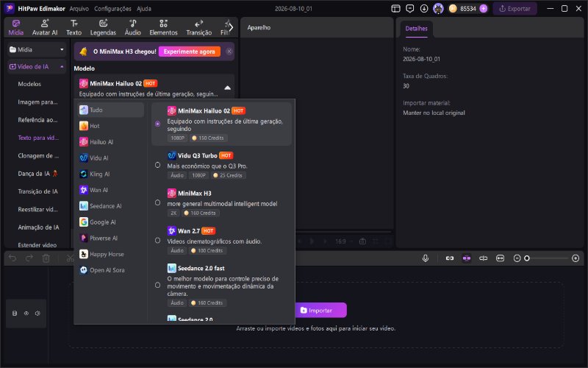Filter models by Seedance AI
The width and height of the screenshot is (588, 368).
pos(111,206)
